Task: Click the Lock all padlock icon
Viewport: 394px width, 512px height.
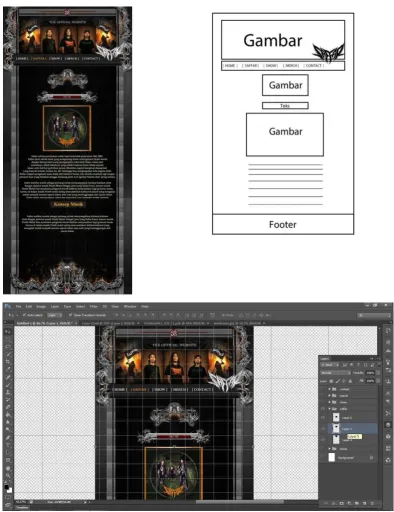Action: pos(350,381)
